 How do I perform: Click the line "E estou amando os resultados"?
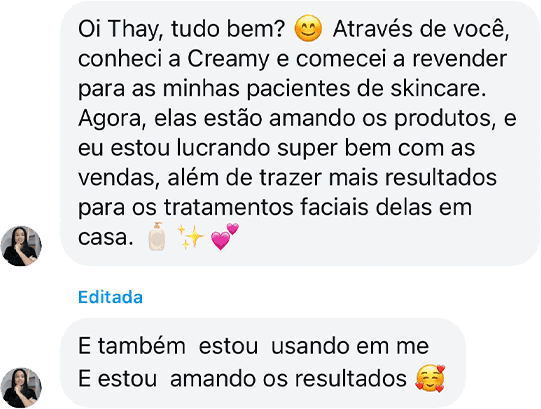242,379
